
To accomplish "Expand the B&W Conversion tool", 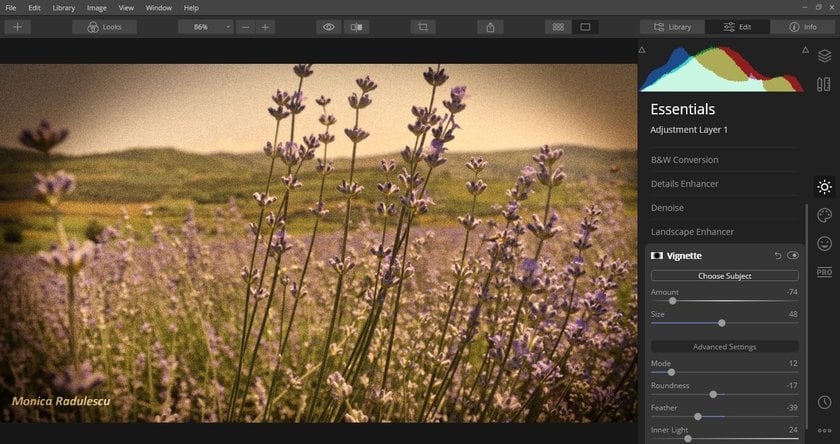I will tap(724, 160).
